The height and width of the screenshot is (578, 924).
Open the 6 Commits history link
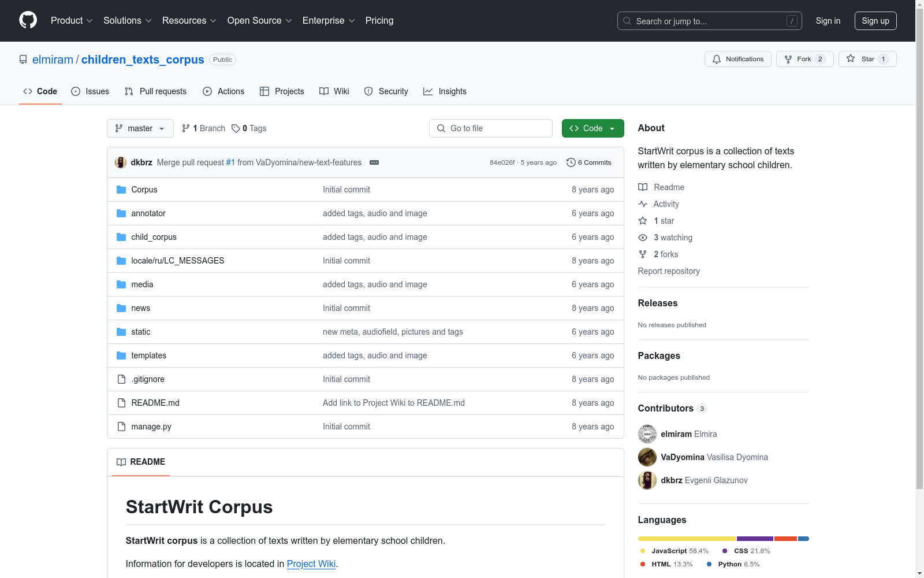coord(589,162)
